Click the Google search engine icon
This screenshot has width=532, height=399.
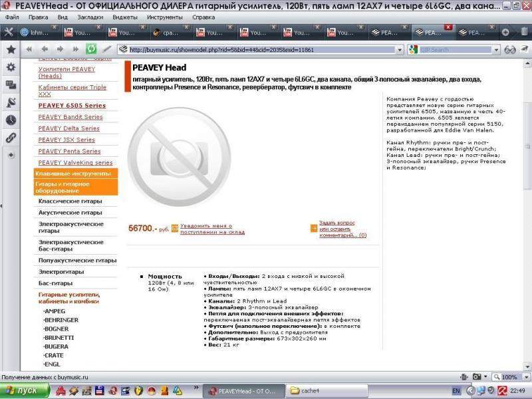click(x=413, y=49)
